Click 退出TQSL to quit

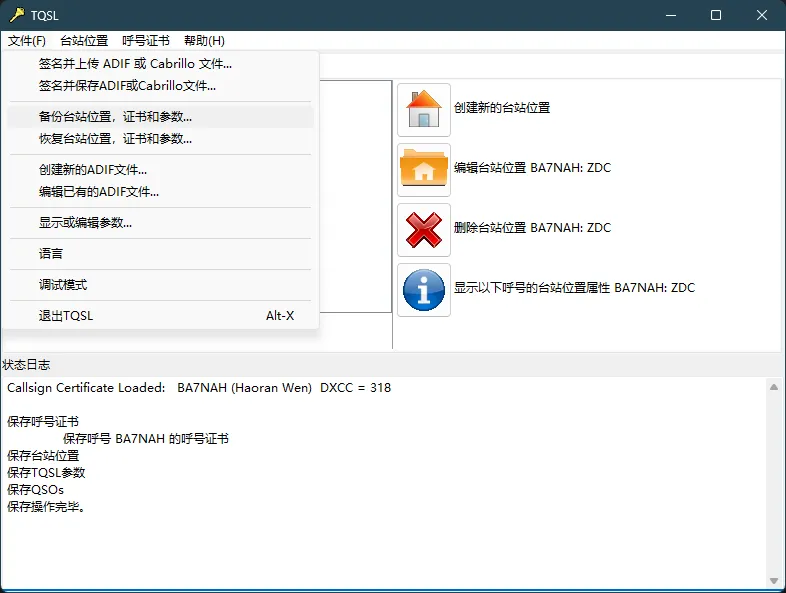(x=66, y=316)
